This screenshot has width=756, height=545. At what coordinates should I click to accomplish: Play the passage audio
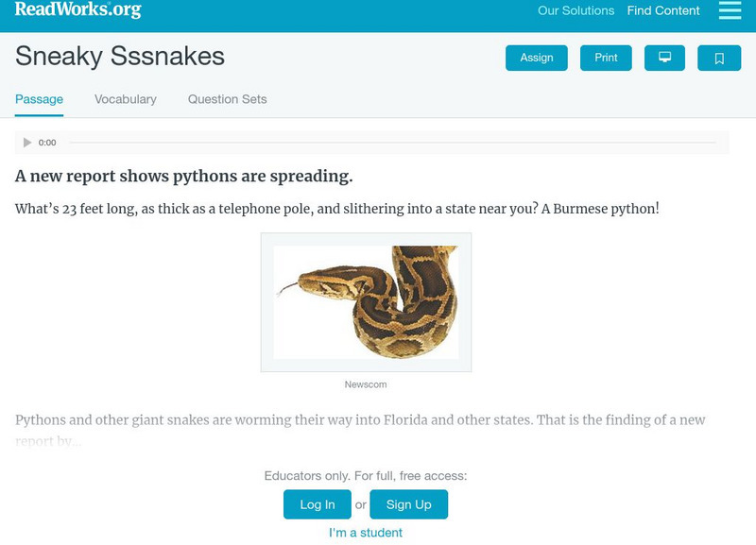pyautogui.click(x=27, y=143)
